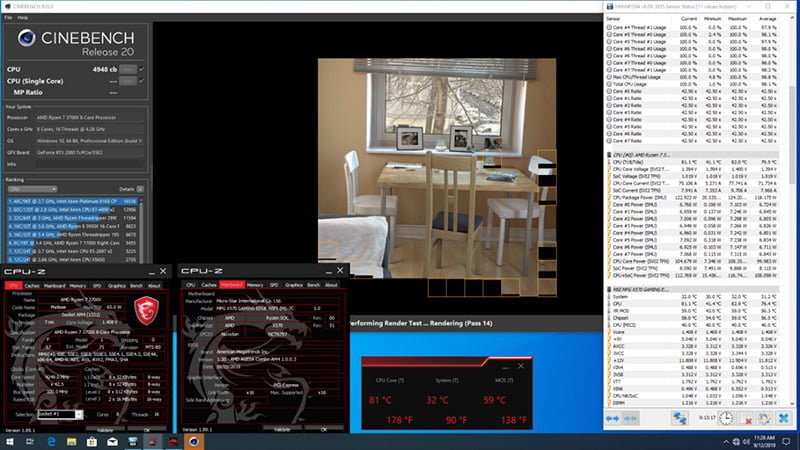800x450 pixels.
Task: Click the 81 °C CPU Core temperature readout
Action: (380, 400)
